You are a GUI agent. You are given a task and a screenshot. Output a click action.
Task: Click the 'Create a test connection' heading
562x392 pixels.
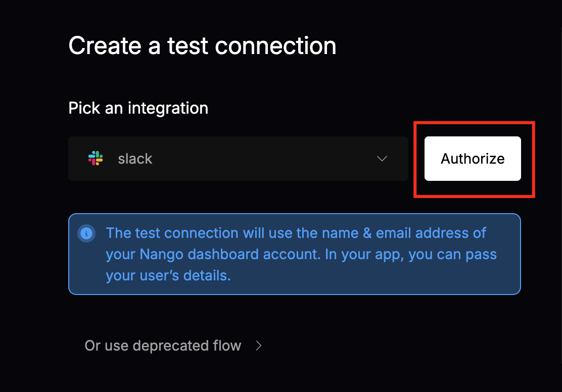coord(202,45)
